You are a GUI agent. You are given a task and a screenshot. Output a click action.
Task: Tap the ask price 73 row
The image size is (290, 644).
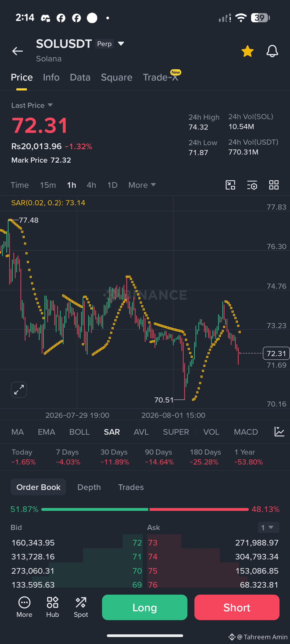pyautogui.click(x=213, y=543)
